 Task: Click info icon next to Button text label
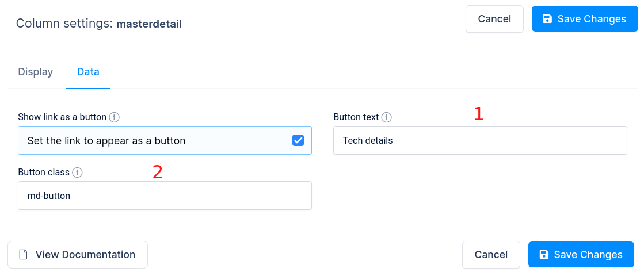pos(387,117)
